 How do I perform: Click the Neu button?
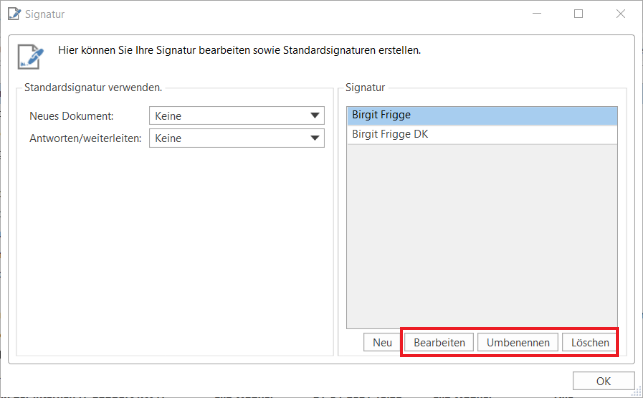pyautogui.click(x=382, y=342)
